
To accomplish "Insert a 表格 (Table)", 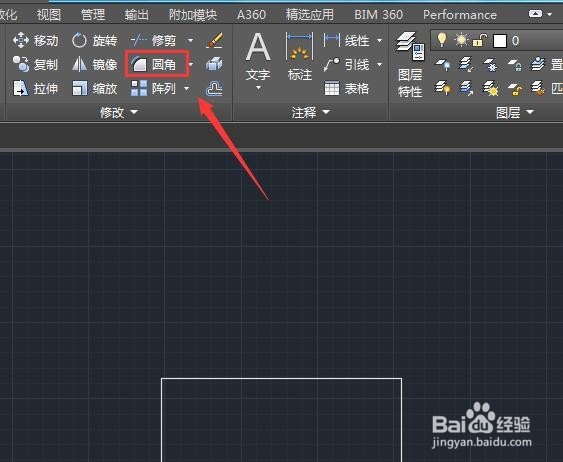I will 346,88.
